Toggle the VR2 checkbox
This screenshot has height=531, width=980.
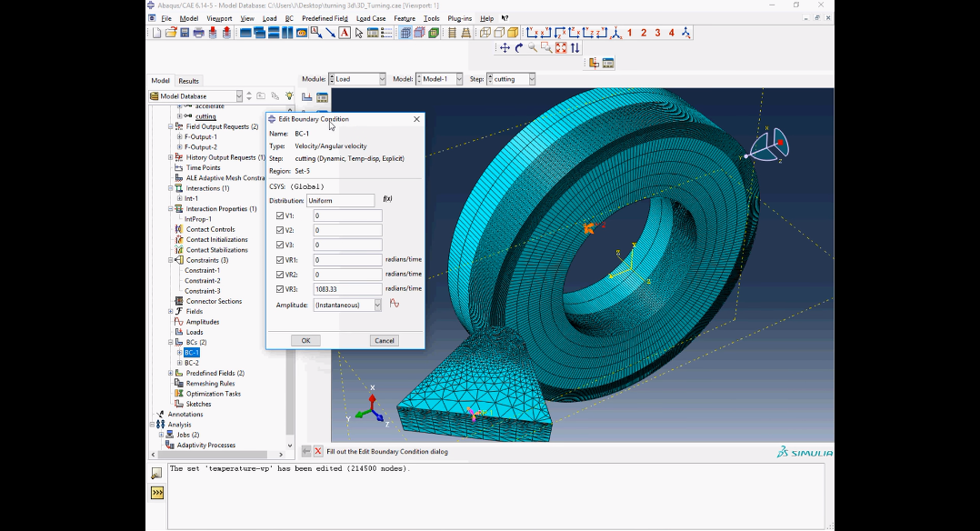tap(280, 274)
